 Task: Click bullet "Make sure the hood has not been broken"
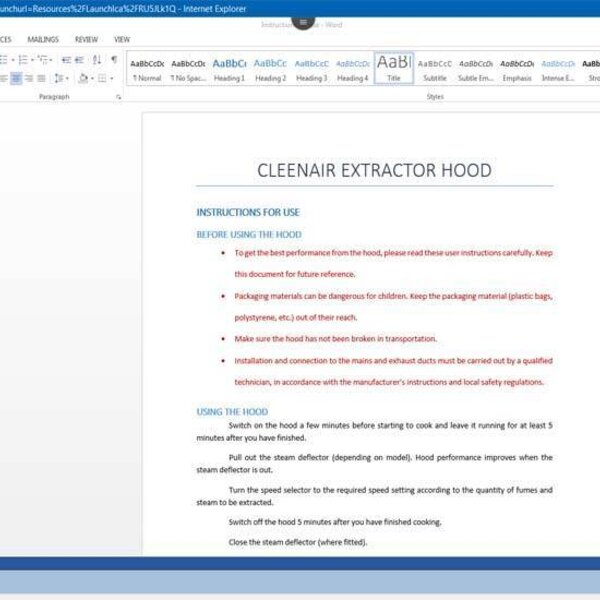(335, 339)
